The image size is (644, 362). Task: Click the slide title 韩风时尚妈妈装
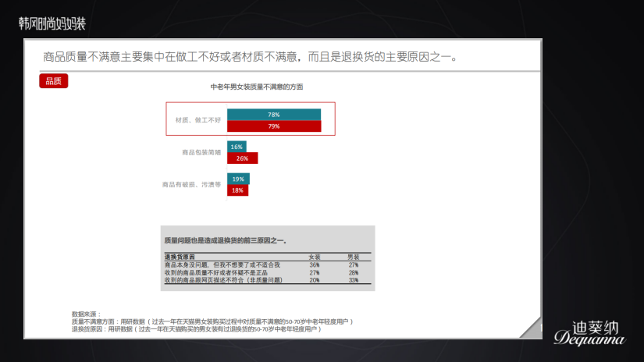point(52,23)
